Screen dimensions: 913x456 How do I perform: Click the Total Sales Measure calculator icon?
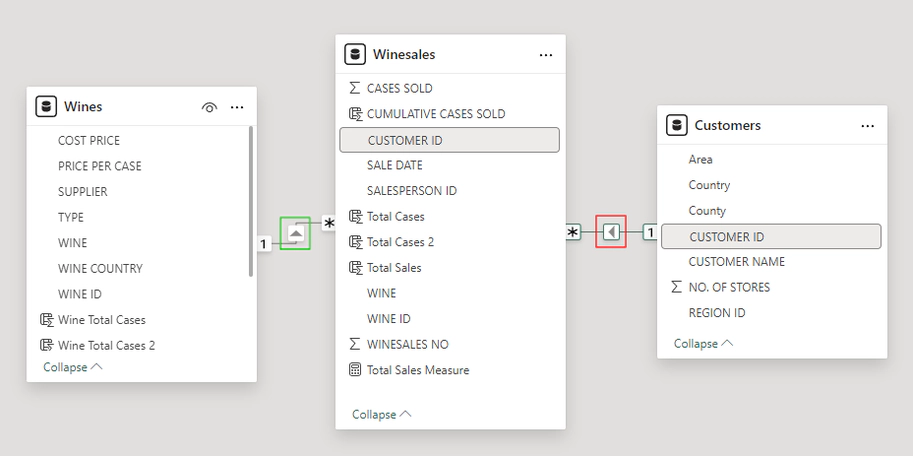pyautogui.click(x=354, y=370)
